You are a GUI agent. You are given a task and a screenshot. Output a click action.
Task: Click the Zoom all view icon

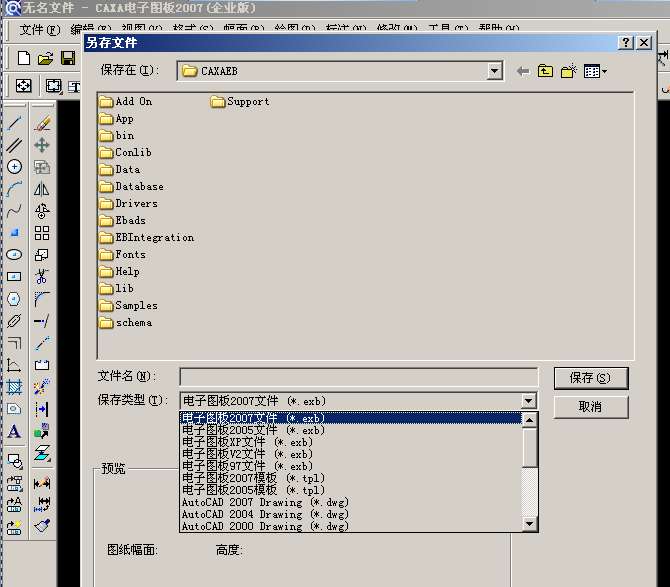24,86
